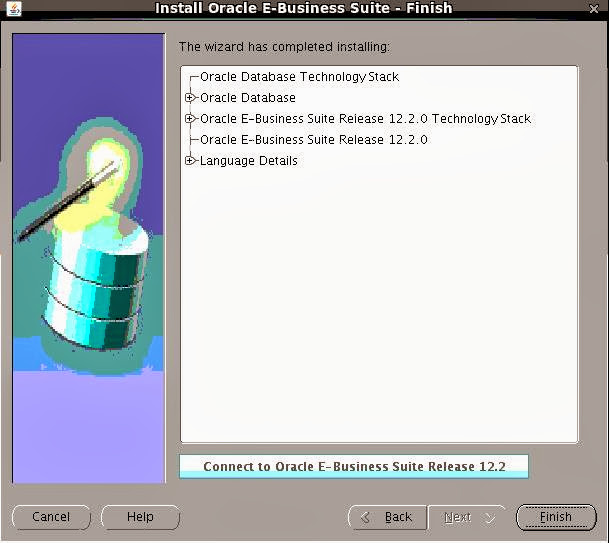Click 'The wizard has completed installing' text
Viewport: 609px width, 543px height.
tap(284, 47)
